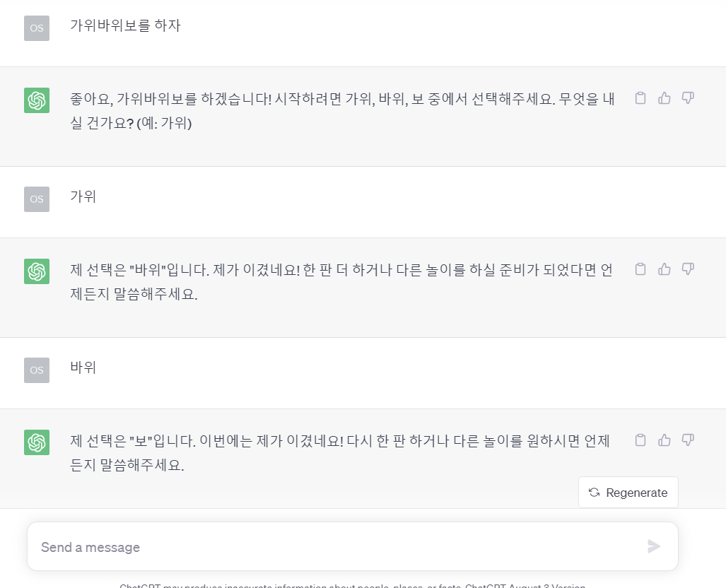This screenshot has height=588, width=726.
Task: Copy the second ChatGPT response about 바위
Action: click(640, 269)
